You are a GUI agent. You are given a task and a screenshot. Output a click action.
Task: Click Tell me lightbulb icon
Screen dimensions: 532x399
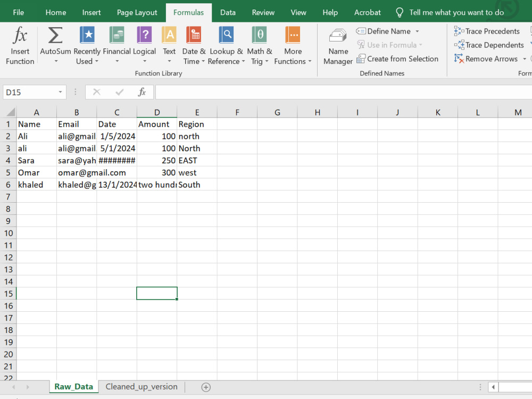400,13
